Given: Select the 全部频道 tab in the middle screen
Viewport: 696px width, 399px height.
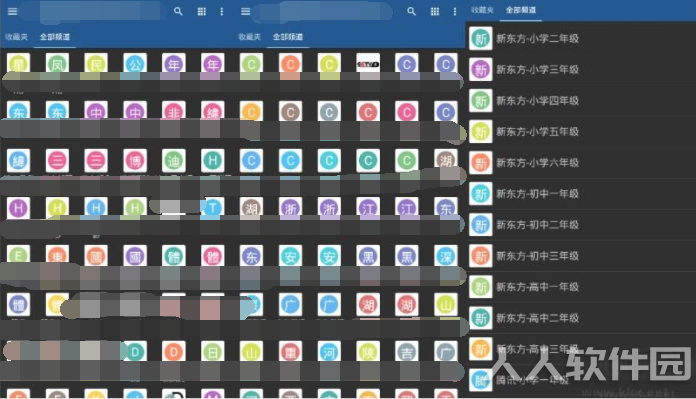Looking at the screenshot, I should (288, 37).
